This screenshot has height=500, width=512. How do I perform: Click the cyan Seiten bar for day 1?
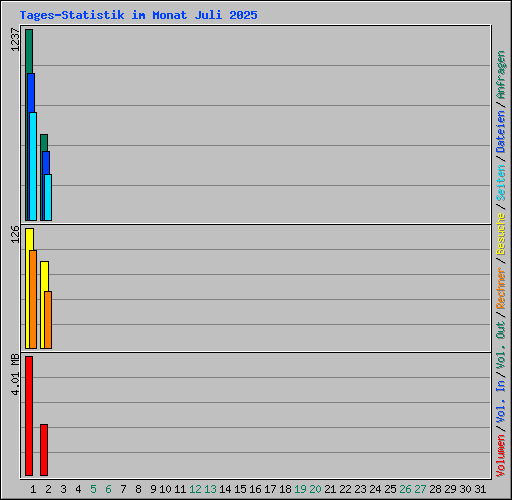[x=33, y=166]
